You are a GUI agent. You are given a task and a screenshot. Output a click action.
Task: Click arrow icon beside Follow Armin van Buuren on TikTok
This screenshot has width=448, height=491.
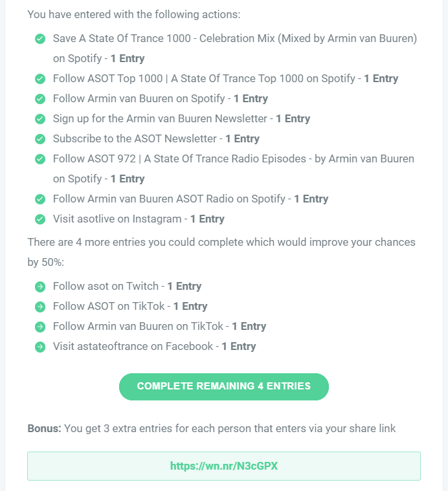[40, 327]
